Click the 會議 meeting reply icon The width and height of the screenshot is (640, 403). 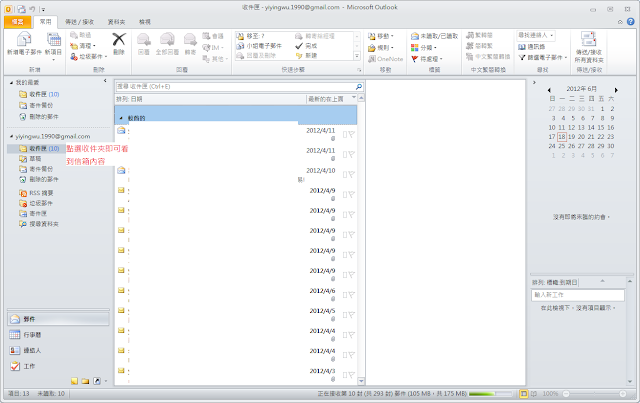206,36
